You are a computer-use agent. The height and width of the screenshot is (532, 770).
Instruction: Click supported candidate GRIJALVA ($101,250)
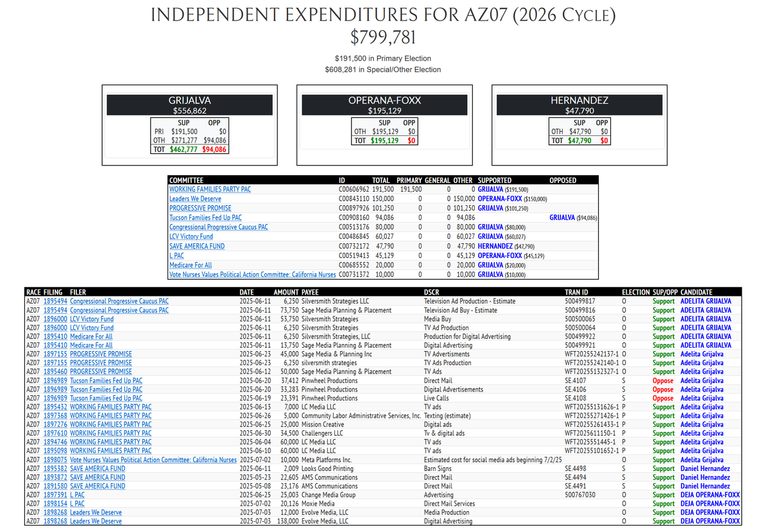[503, 209]
